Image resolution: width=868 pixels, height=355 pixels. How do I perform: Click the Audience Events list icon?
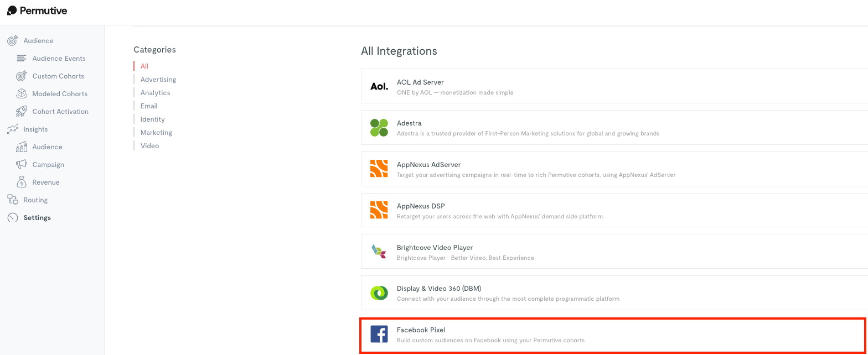(22, 59)
